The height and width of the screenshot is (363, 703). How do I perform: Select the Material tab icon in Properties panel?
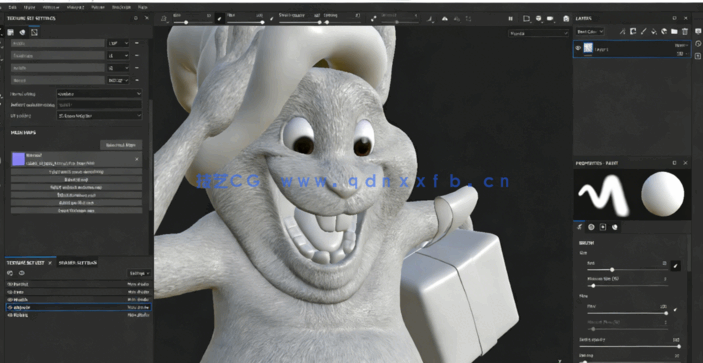point(615,227)
